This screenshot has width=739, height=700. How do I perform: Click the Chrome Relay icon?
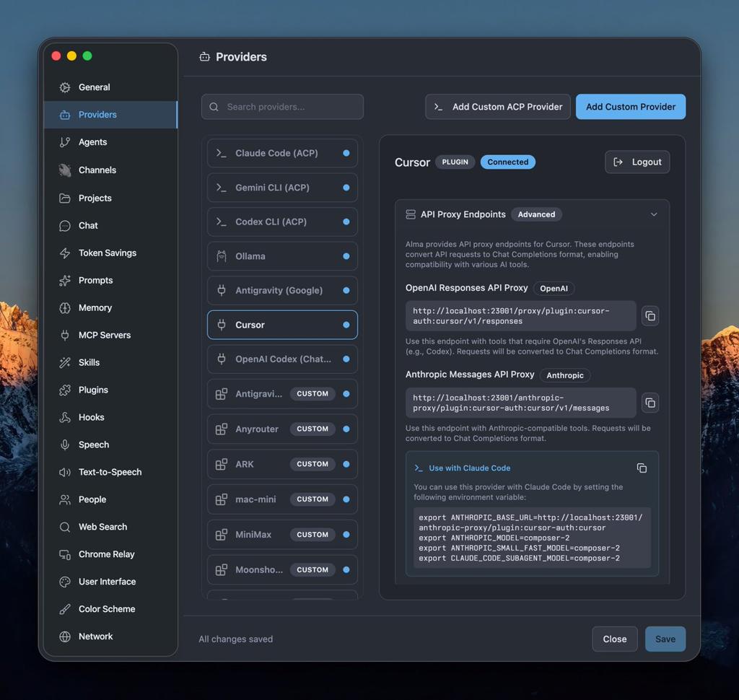(65, 554)
